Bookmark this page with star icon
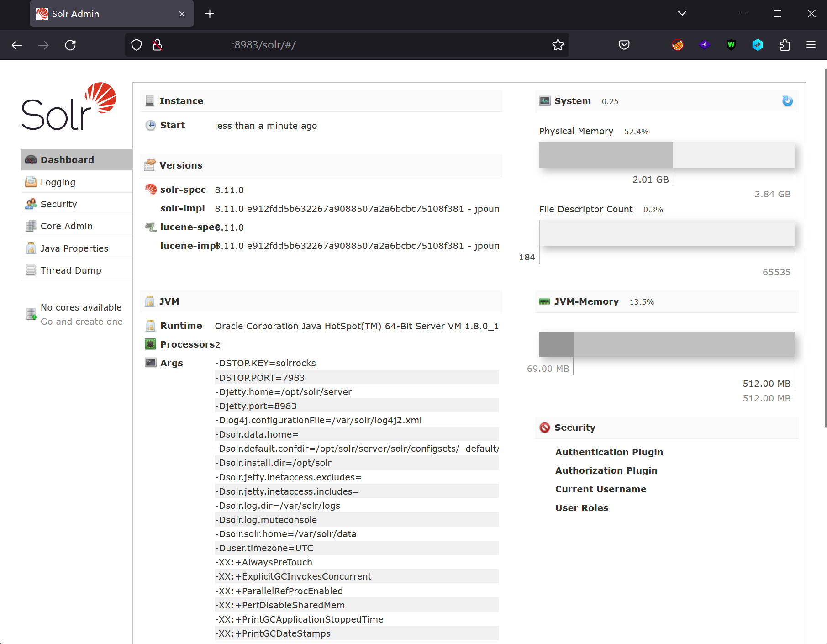Viewport: 827px width, 644px height. pyautogui.click(x=558, y=45)
